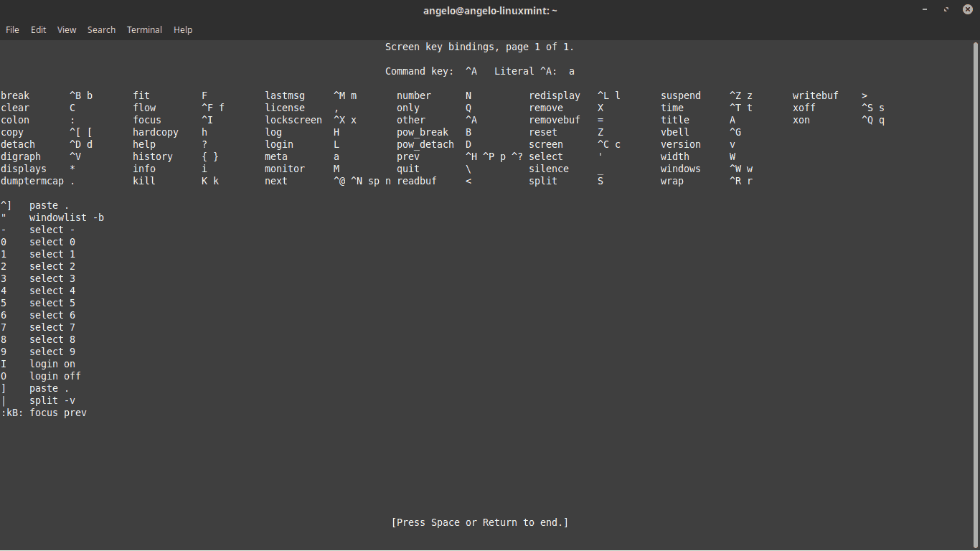Click the 'Press Space or Return' prompt

(480, 522)
